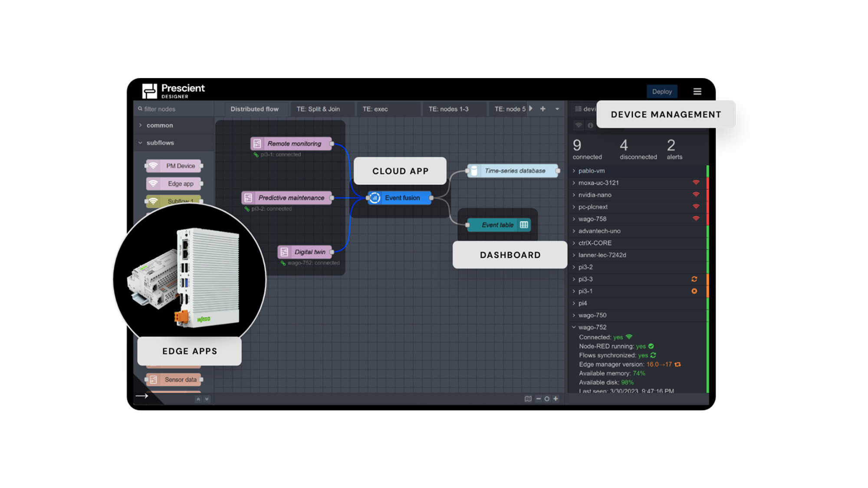Image resolution: width=868 pixels, height=488 pixels.
Task: Click the Event fusion output port
Action: [431, 198]
